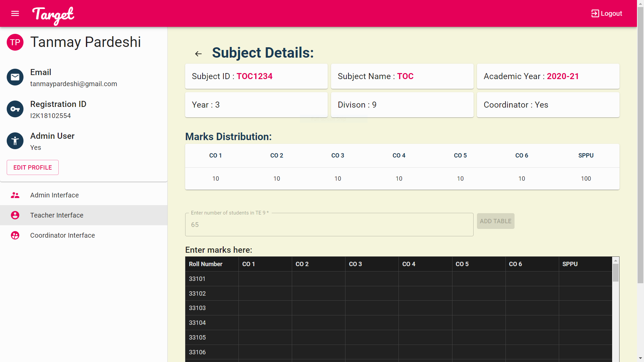The width and height of the screenshot is (644, 362).
Task: Click the page scrollbar down arrow
Action: point(640,358)
